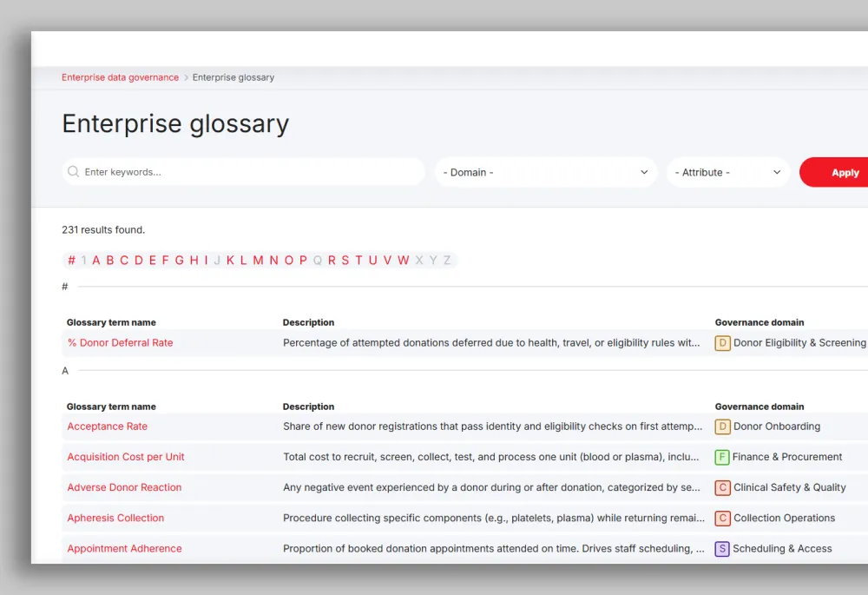This screenshot has width=868, height=595.
Task: Click the search magnifier icon in the keywords field
Action: [x=74, y=172]
